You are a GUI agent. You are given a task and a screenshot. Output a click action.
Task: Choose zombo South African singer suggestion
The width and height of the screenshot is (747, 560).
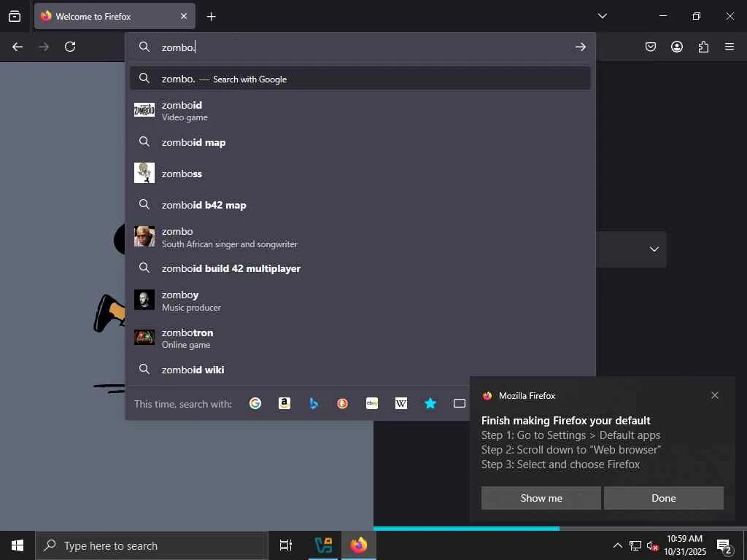[x=360, y=237]
